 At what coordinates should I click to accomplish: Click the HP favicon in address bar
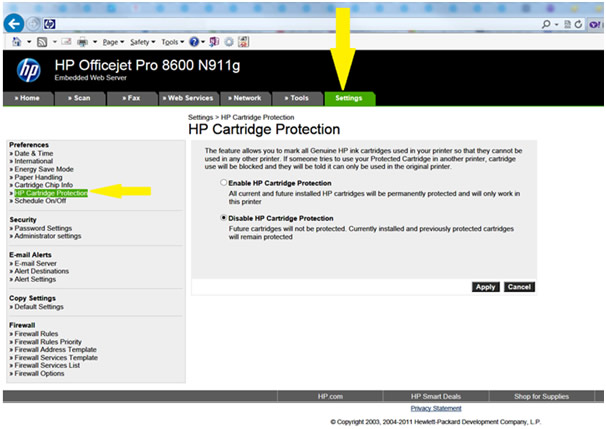click(x=49, y=24)
